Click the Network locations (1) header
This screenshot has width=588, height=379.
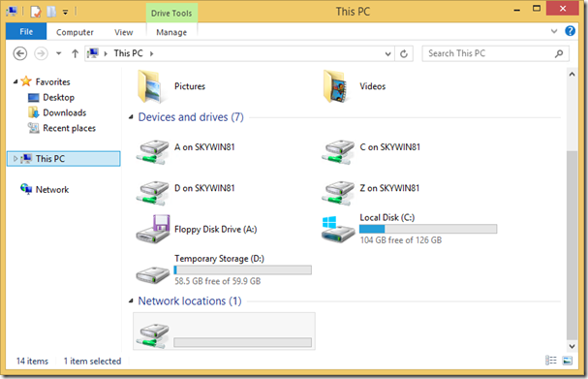[190, 300]
